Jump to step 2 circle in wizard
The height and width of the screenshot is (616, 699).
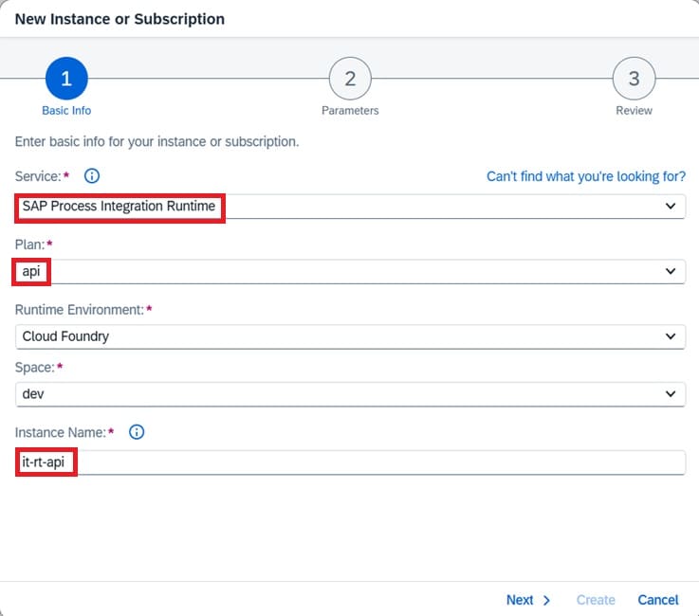[350, 80]
